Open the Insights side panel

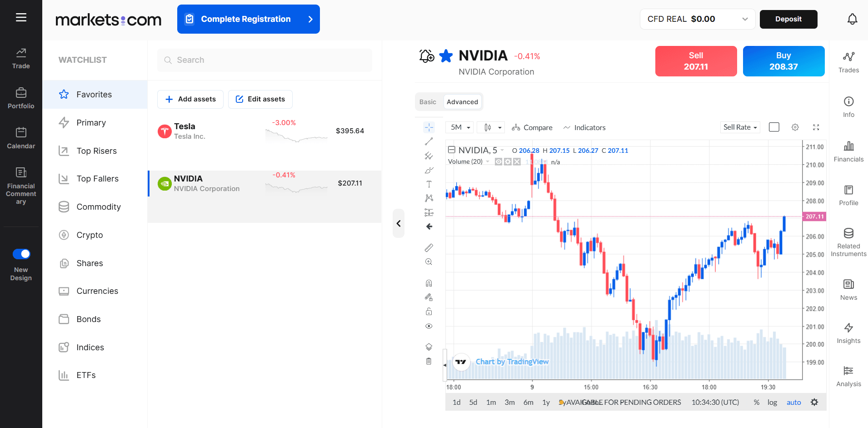click(848, 333)
